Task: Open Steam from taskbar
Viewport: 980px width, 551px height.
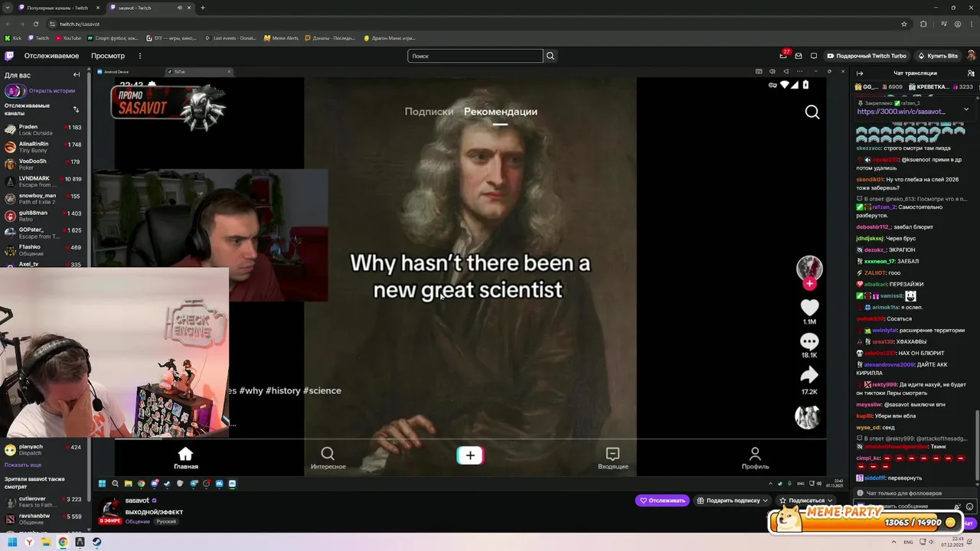Action: click(96, 542)
